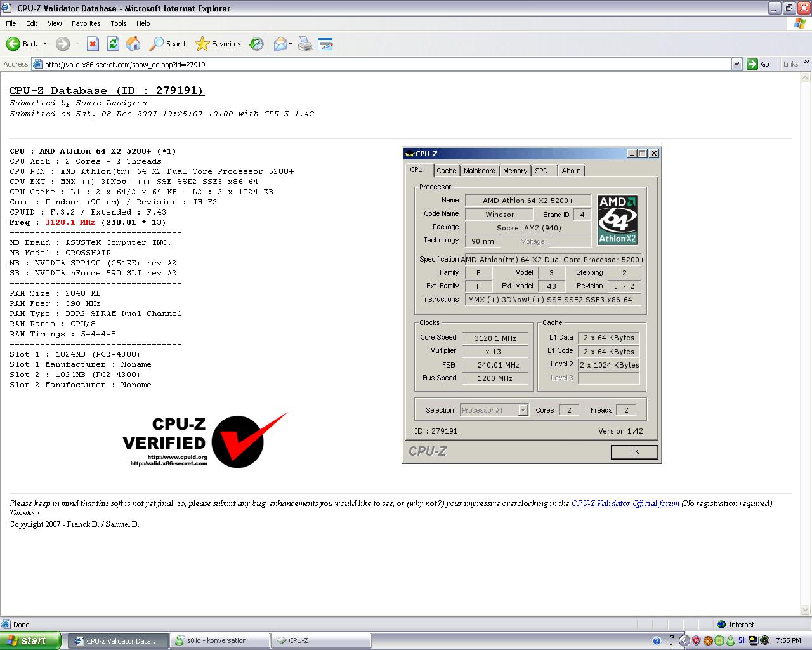The height and width of the screenshot is (650, 812).
Task: Click the monitor tray icon showing 99
Action: [x=753, y=640]
